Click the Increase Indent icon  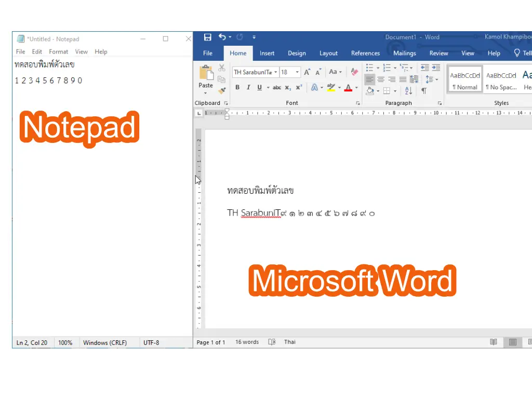(436, 68)
